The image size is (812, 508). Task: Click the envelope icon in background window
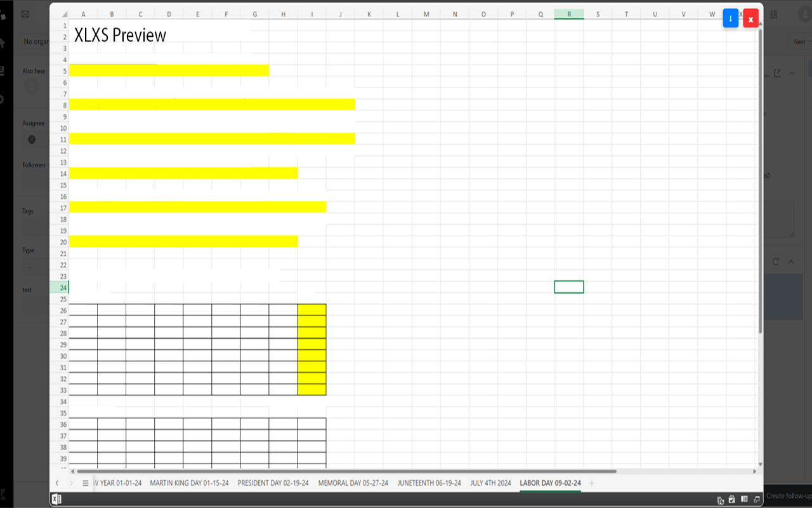25,15
